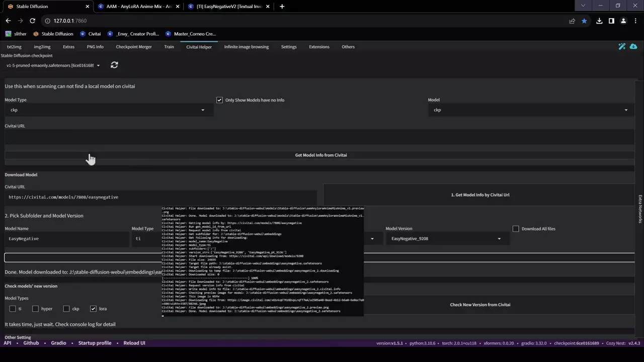Switch to the Infinite image browsing tab
The width and height of the screenshot is (644, 362).
pyautogui.click(x=246, y=47)
